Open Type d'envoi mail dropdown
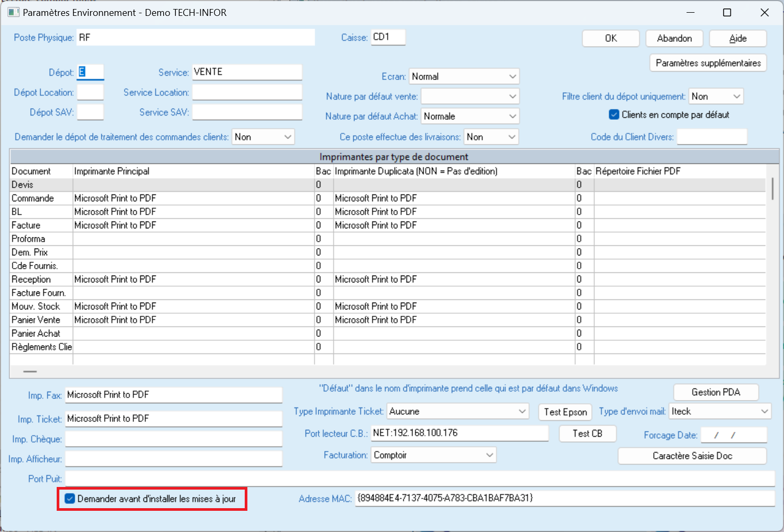 click(x=764, y=412)
